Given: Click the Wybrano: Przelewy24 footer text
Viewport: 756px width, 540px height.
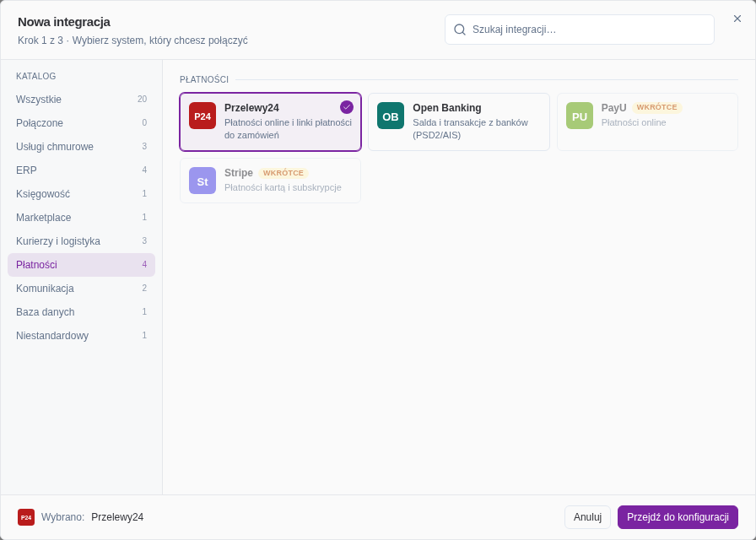Looking at the screenshot, I should [x=93, y=517].
